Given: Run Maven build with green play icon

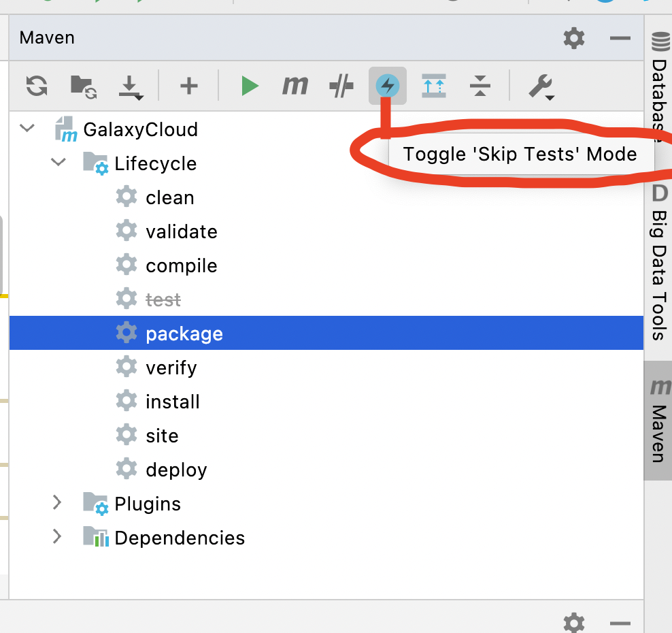Looking at the screenshot, I should (250, 86).
